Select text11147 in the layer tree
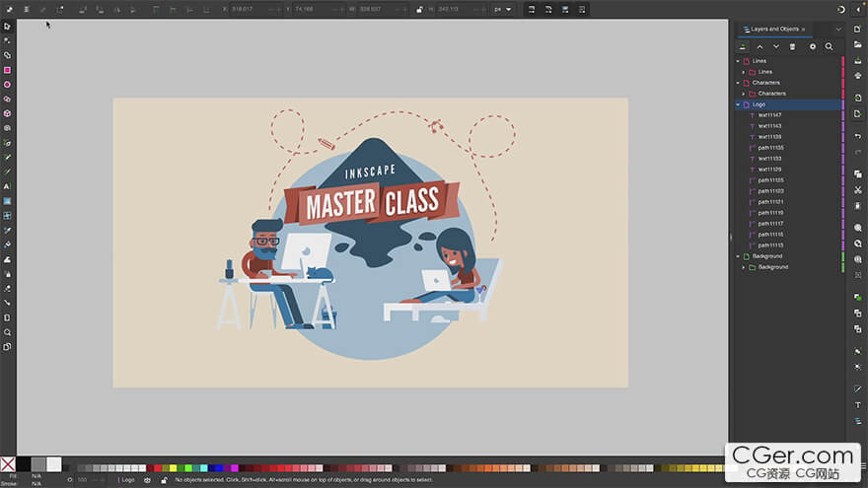868x488 pixels. coord(769,115)
